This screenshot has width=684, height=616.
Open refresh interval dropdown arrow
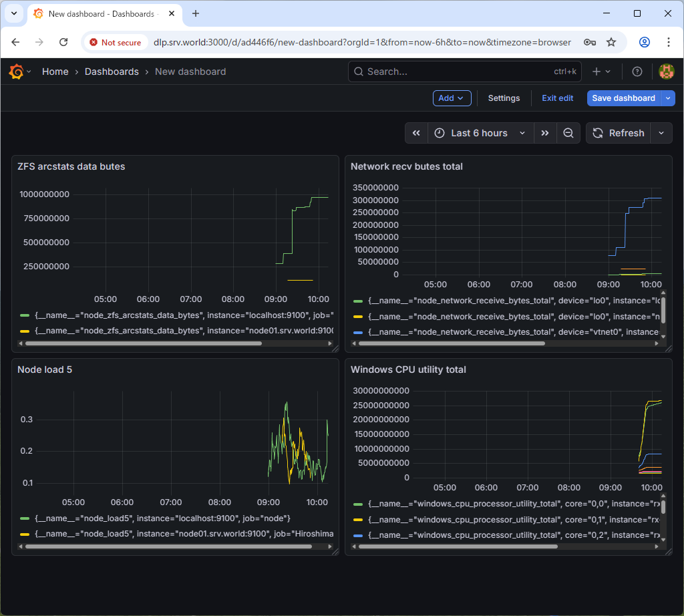(661, 133)
